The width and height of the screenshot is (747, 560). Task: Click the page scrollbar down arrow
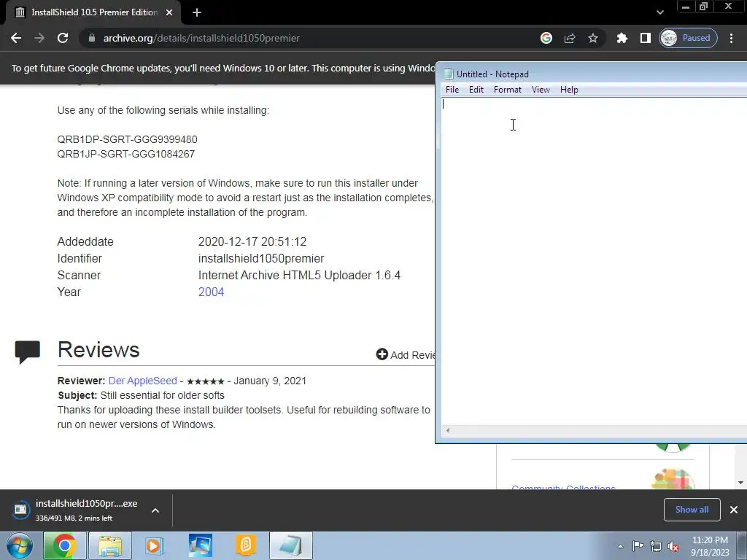pyautogui.click(x=741, y=483)
